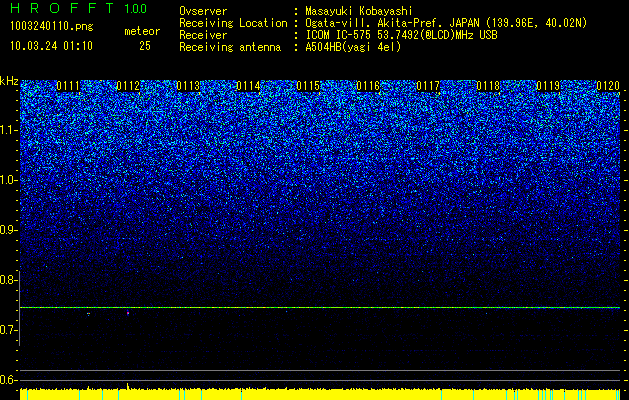Click the 0.6 frequency axis label
This screenshot has width=629, height=400.
pos(7,380)
